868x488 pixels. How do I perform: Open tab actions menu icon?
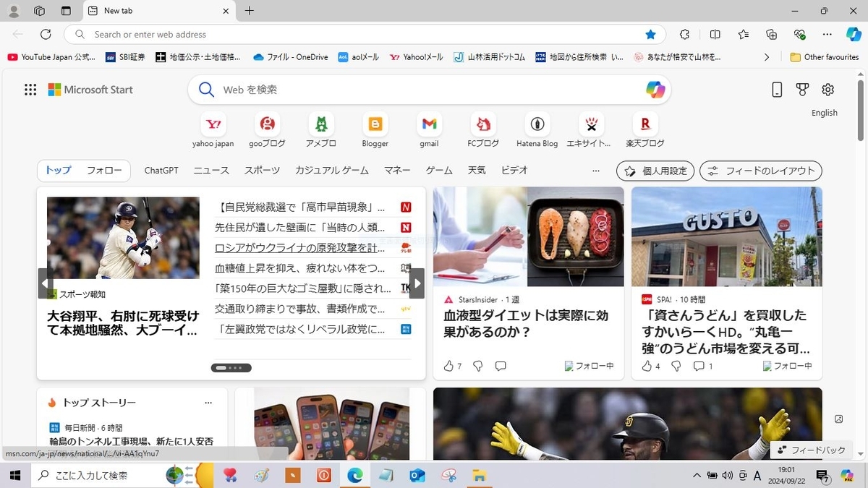[66, 11]
